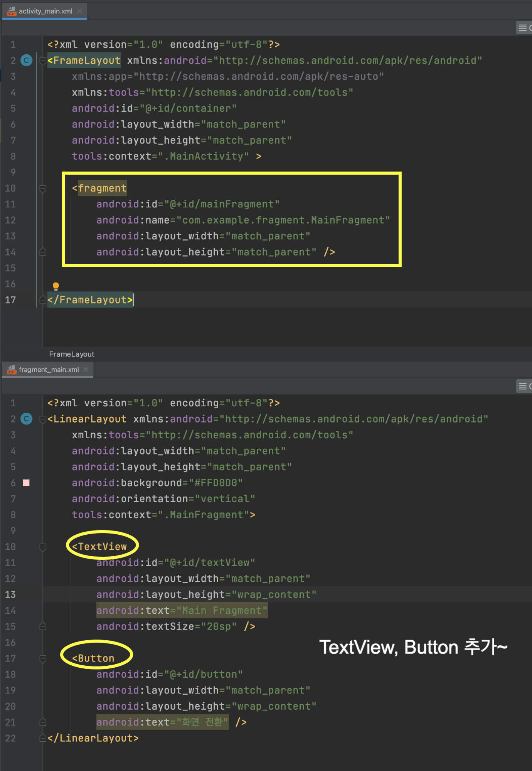Collapse the FrameLayout opening tag fold

[43, 61]
